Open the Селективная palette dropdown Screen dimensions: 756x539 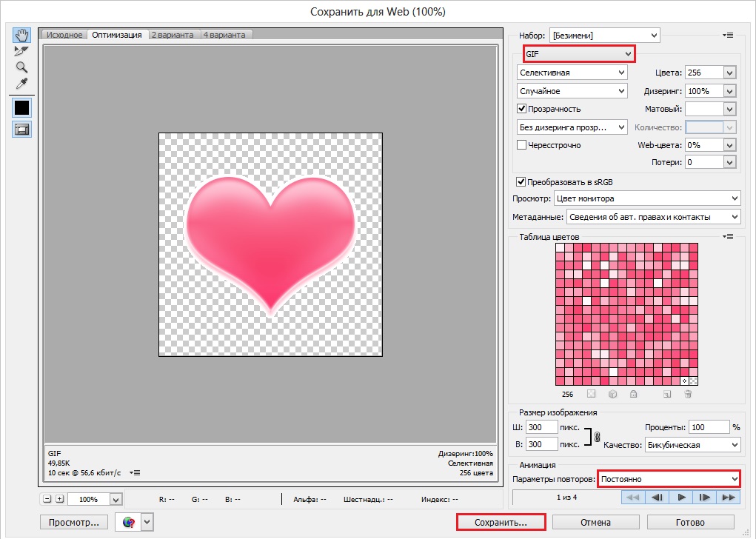point(572,73)
